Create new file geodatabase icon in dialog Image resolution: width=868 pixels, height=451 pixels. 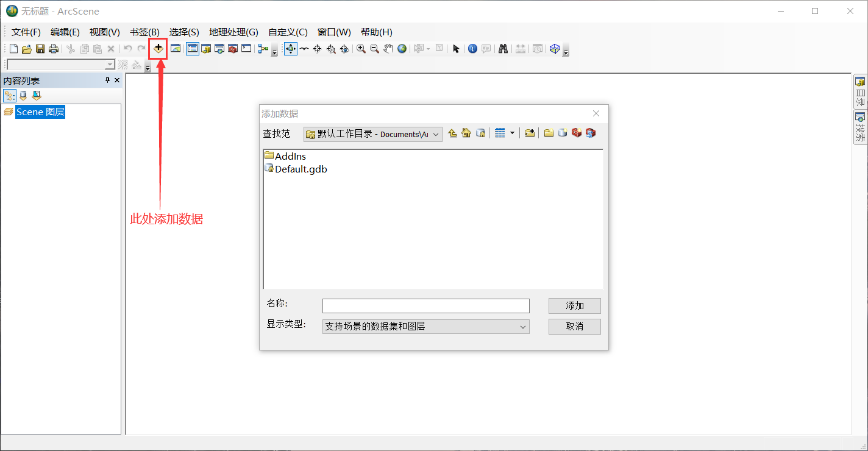point(563,133)
